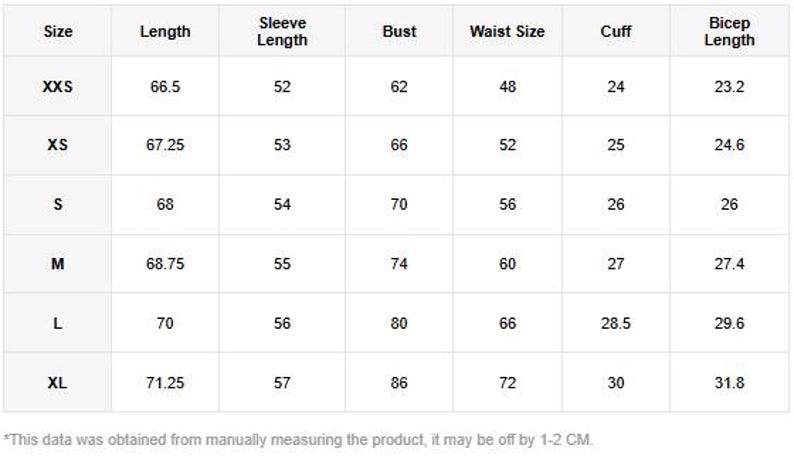The image size is (794, 462).
Task: Click the M size row label
Action: coord(58,263)
